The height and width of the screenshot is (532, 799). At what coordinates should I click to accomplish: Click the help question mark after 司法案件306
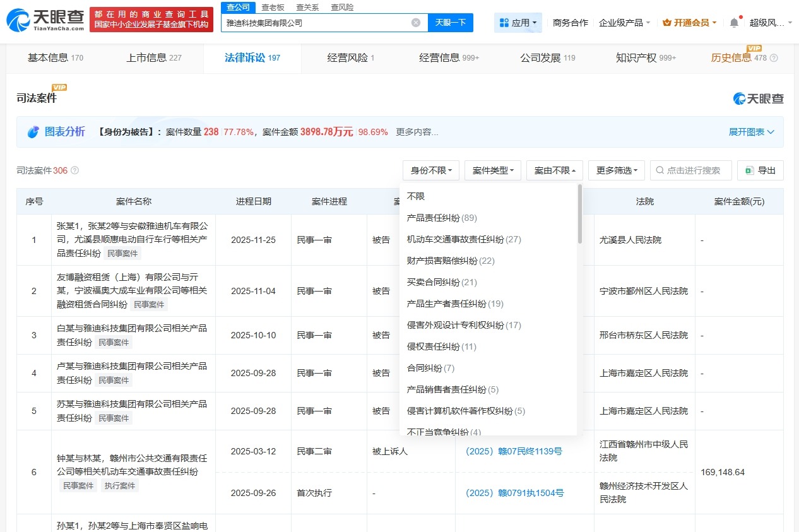tap(74, 170)
